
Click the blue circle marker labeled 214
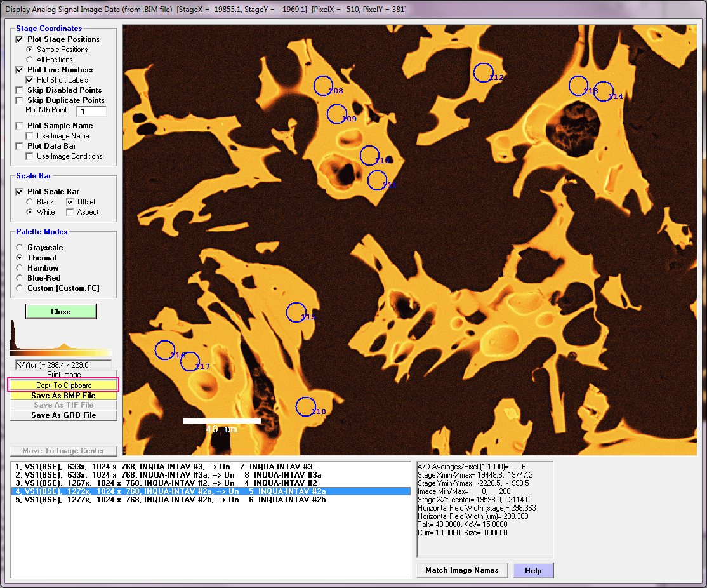tap(603, 91)
